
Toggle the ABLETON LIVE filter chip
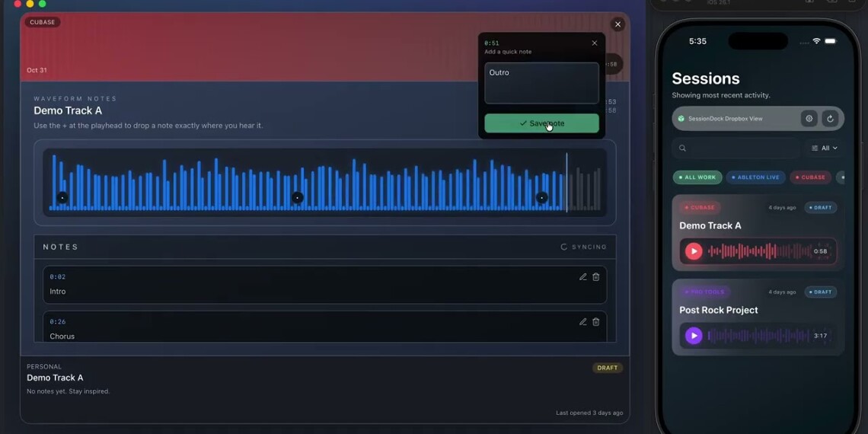click(755, 177)
